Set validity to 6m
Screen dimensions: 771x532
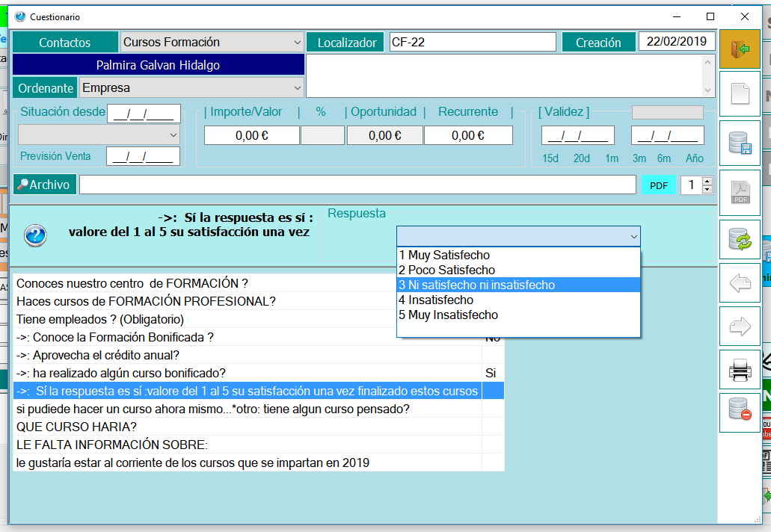point(664,158)
